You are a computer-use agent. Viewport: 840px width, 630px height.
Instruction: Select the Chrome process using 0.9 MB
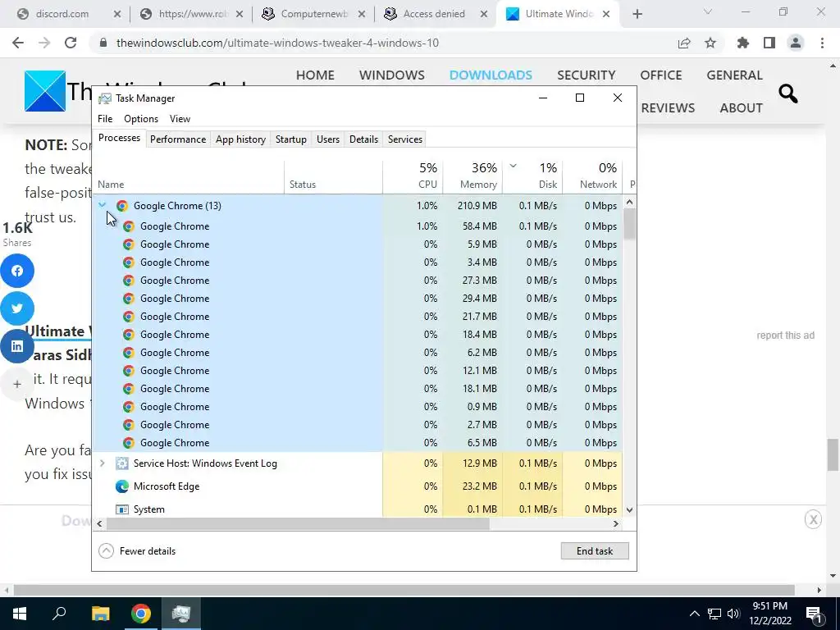358,407
